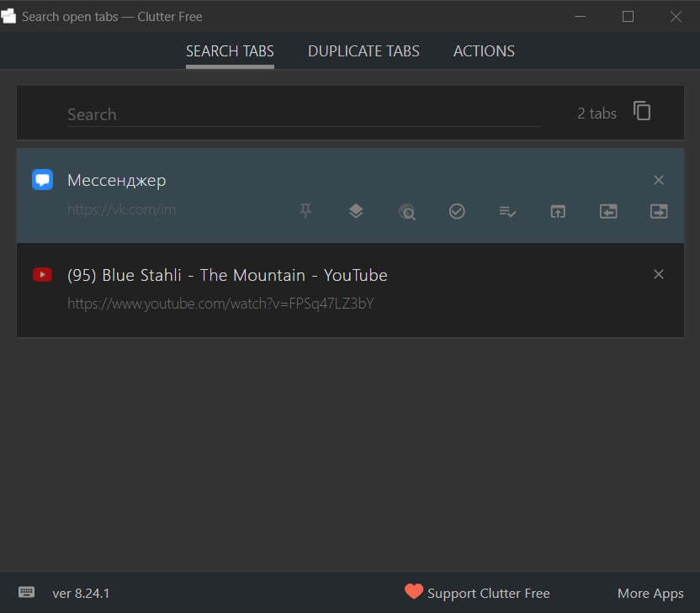Close the Blue Stahli YouTube tab with its X
700x613 pixels.
pyautogui.click(x=659, y=274)
